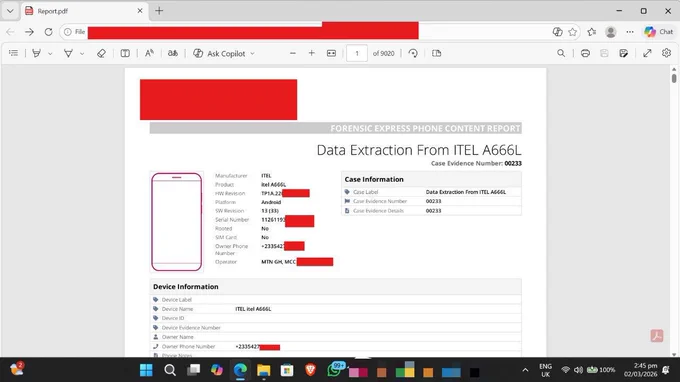Open the Windows Start menu

(x=146, y=370)
